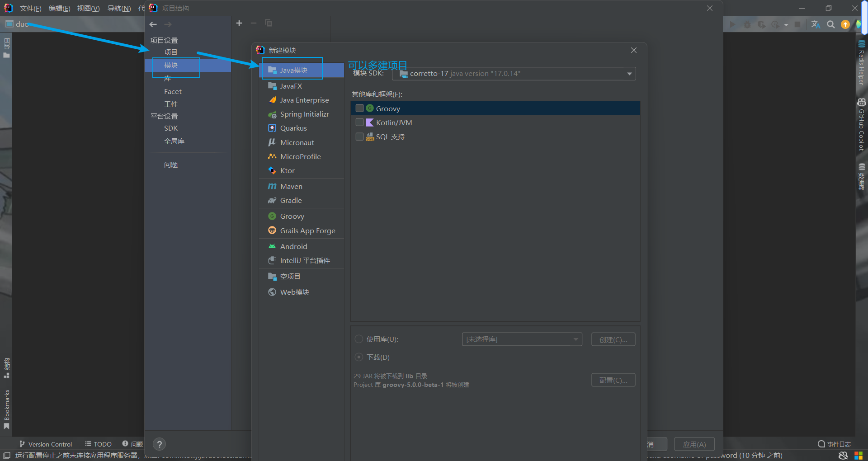Pick MicroProfile from the module list
The height and width of the screenshot is (461, 868).
click(302, 156)
